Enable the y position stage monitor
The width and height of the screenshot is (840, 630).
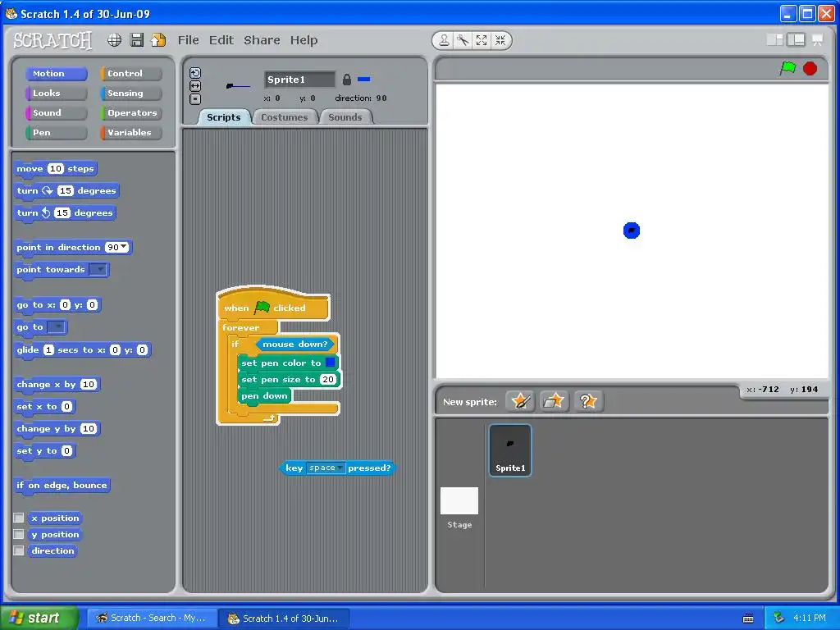point(19,534)
